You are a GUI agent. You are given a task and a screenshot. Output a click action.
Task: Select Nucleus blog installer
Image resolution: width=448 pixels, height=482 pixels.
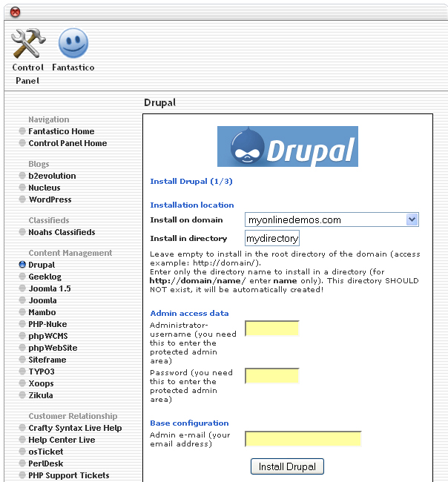coord(45,188)
